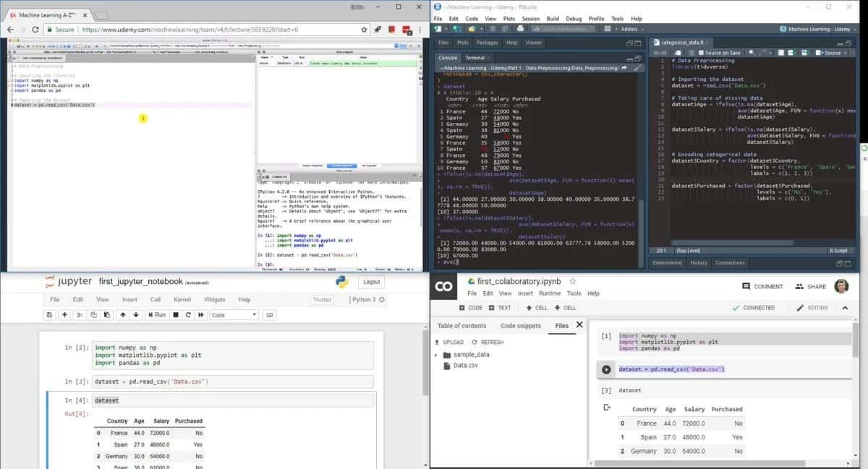Click the Colab output toggle icon beside the dataset table
Viewport: 868px width, 469px height.
[608, 409]
